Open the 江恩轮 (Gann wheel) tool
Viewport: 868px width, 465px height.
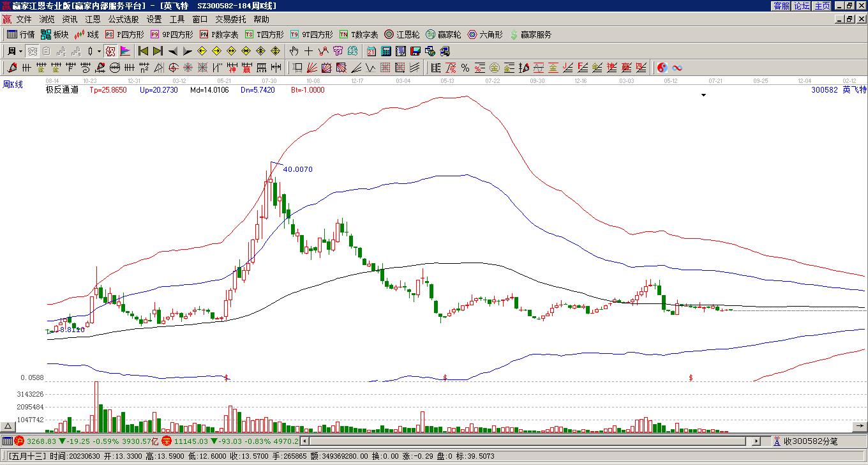[402, 34]
